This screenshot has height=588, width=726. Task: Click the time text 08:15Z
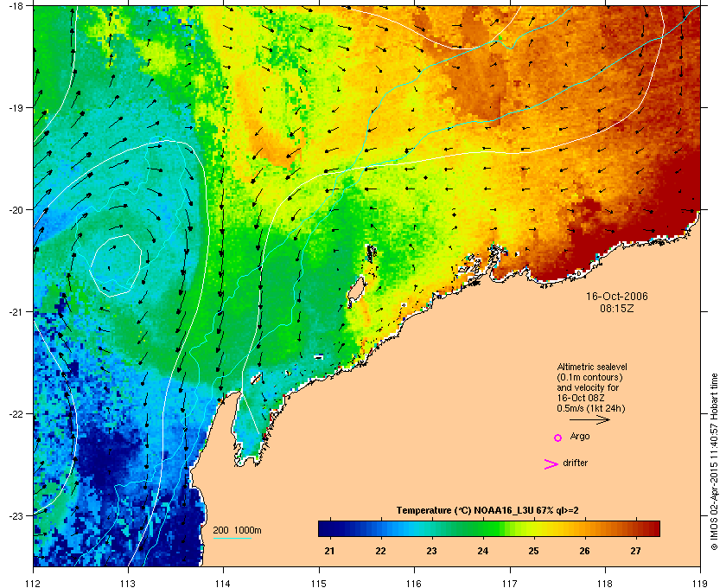click(617, 308)
